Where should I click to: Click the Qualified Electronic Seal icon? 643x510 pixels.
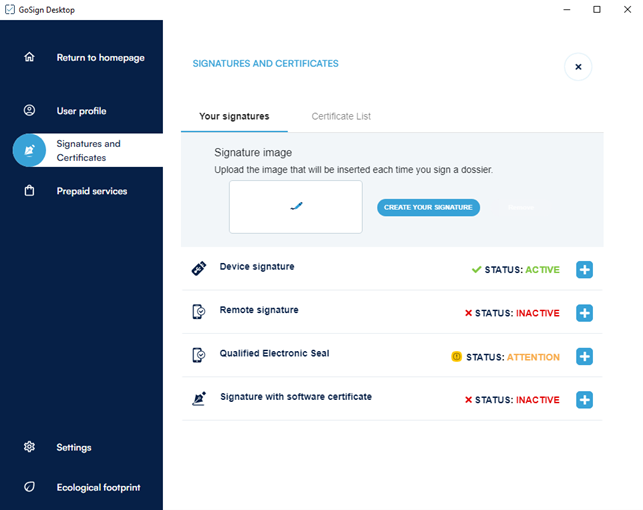pyautogui.click(x=199, y=355)
